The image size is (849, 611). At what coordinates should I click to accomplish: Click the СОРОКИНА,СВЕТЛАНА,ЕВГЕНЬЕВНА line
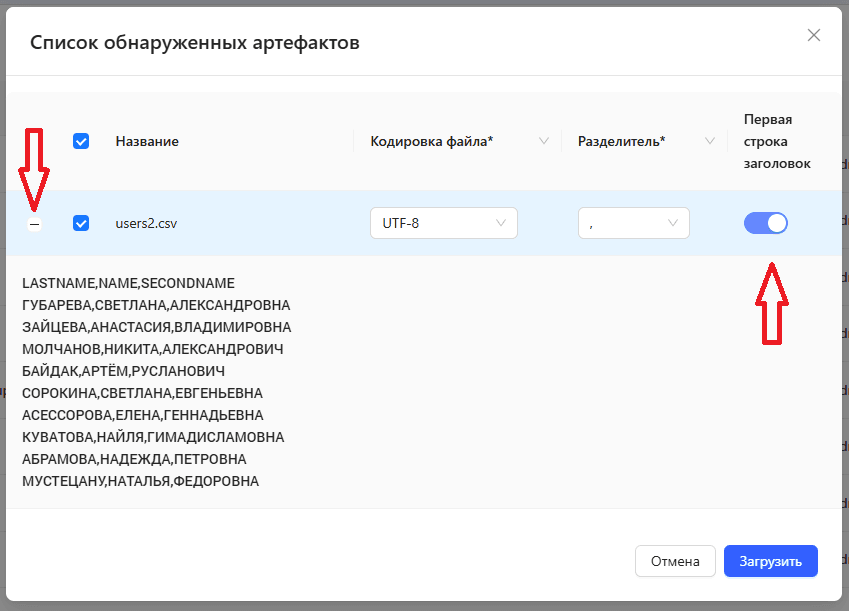[x=142, y=393]
